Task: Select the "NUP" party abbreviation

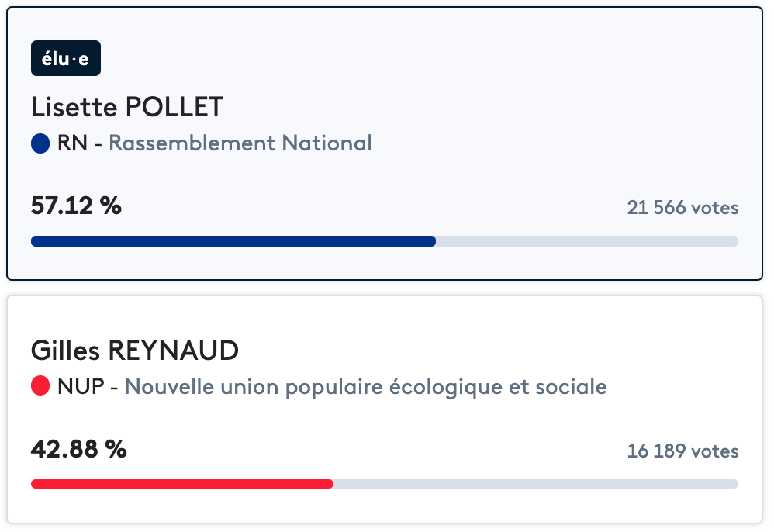Action: tap(81, 386)
